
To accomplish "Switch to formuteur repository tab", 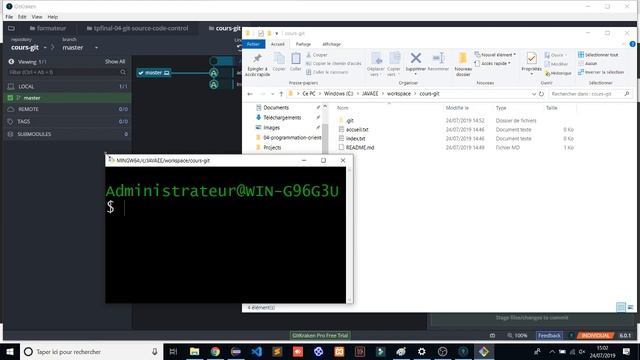I will (48, 29).
